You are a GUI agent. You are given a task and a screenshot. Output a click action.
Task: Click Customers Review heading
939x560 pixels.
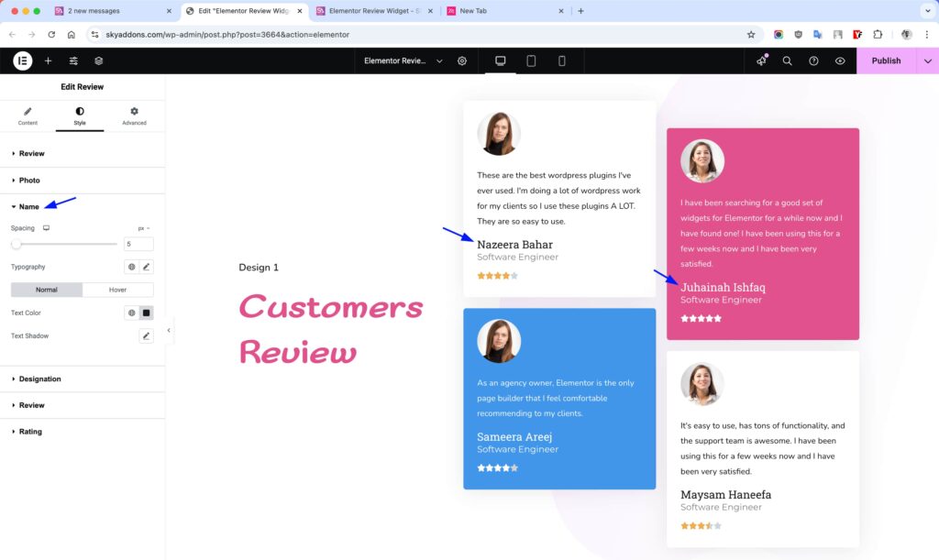point(330,330)
